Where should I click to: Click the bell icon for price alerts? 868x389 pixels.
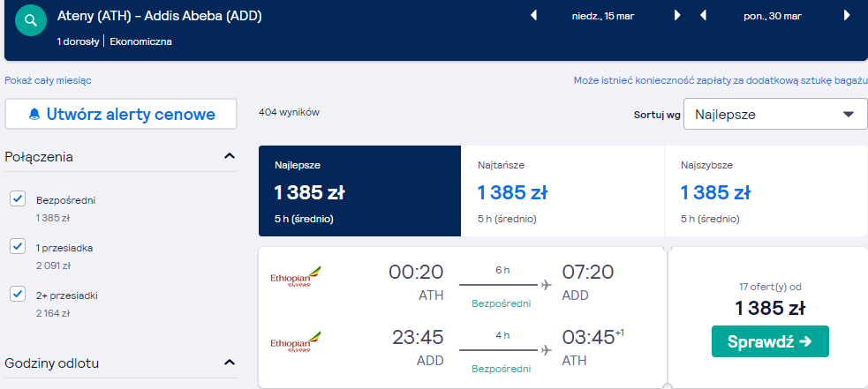[34, 115]
